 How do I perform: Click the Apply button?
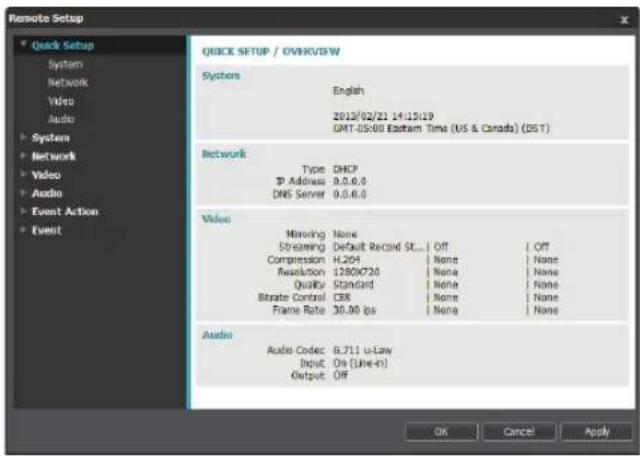coord(597,432)
